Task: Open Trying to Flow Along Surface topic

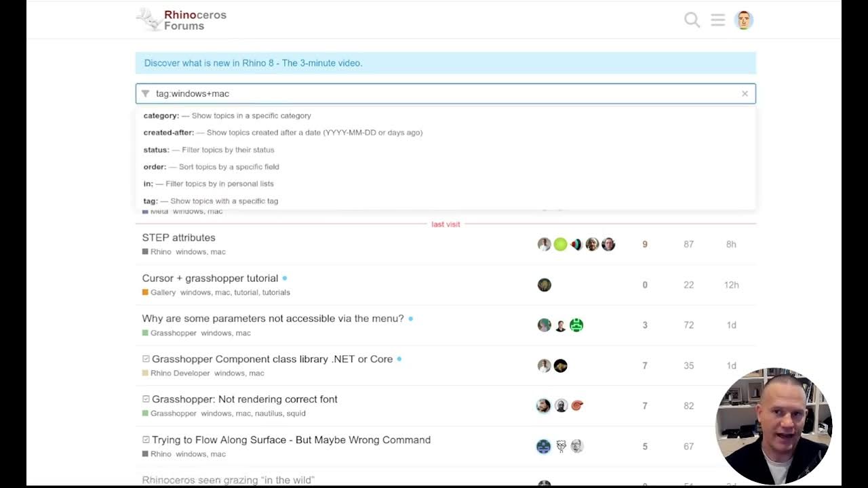Action: (291, 440)
